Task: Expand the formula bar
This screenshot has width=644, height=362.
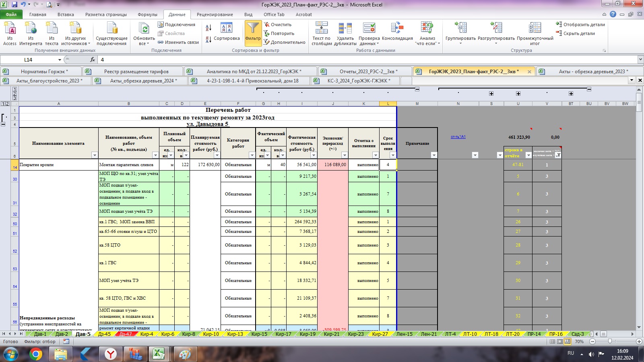Action: coord(640,60)
